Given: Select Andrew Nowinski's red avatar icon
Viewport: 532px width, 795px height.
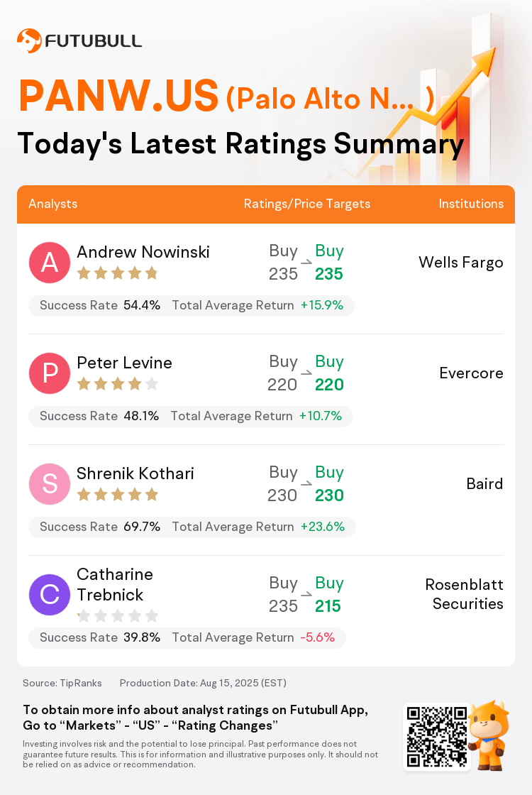Looking at the screenshot, I should [x=49, y=262].
